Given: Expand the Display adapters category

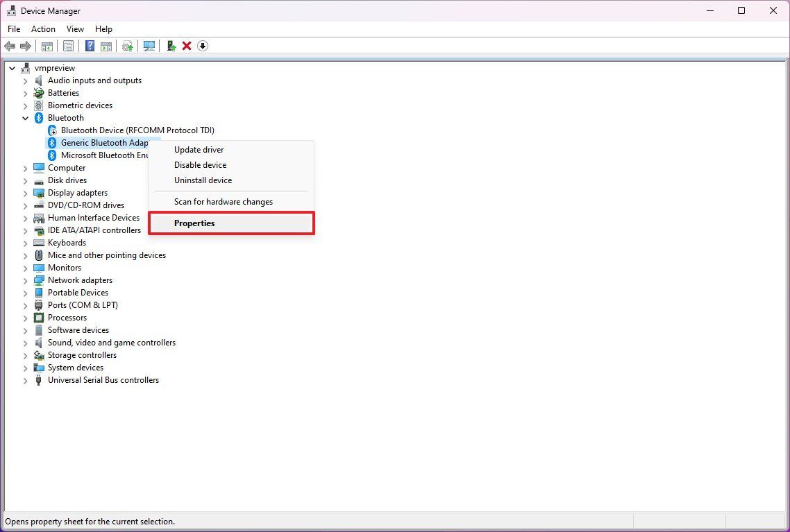Looking at the screenshot, I should click(x=26, y=193).
